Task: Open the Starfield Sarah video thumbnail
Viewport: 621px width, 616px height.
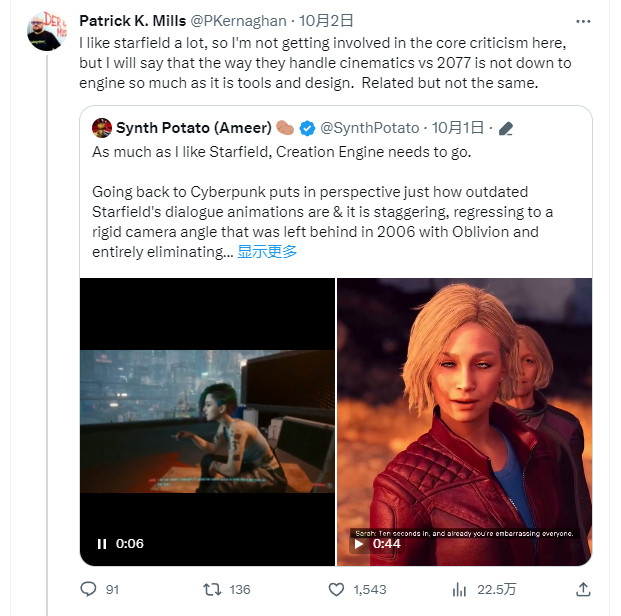Action: 464,422
